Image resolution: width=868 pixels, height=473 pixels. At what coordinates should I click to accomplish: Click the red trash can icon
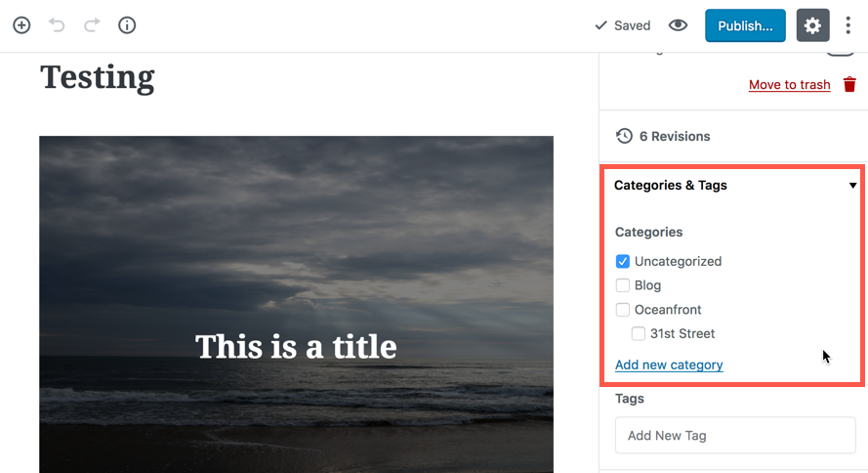click(x=849, y=85)
